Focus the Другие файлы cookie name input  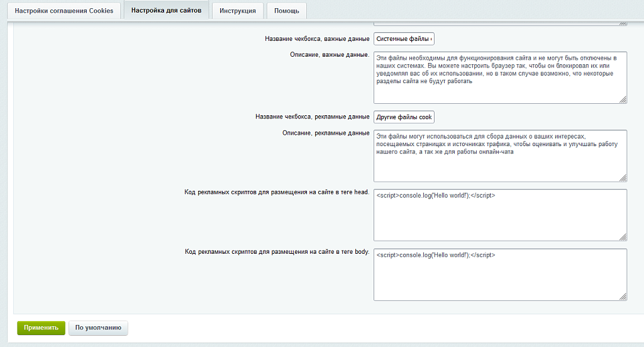(404, 117)
